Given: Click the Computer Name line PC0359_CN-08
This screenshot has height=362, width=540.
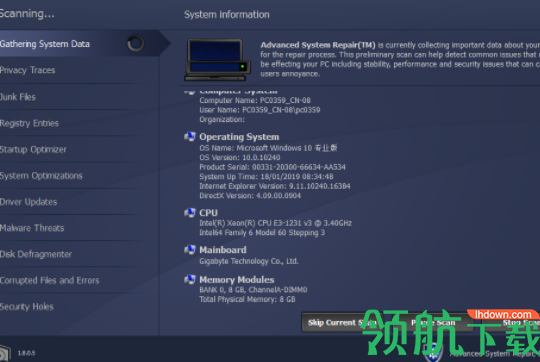Looking at the screenshot, I should click(x=255, y=101).
